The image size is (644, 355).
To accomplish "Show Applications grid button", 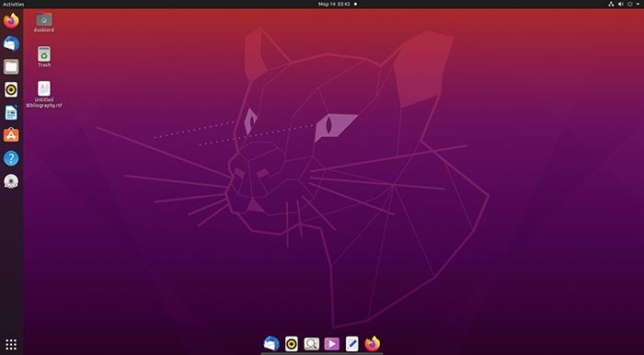I will click(x=11, y=344).
